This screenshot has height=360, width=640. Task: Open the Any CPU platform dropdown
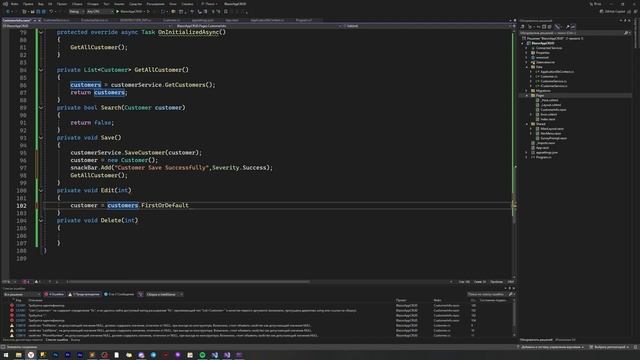100,11
